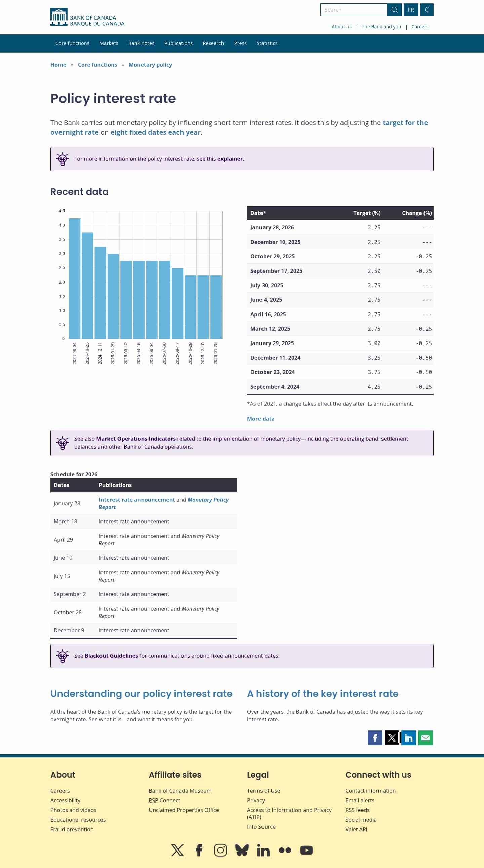This screenshot has height=868, width=484.
Task: Click the Target (%) column header
Action: click(x=367, y=213)
